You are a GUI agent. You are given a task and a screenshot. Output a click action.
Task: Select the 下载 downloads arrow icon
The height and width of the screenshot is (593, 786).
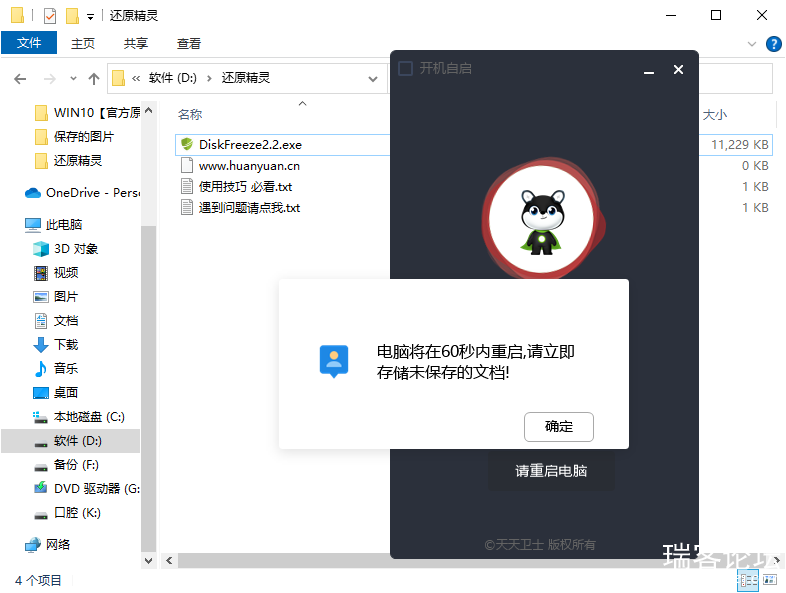pos(41,345)
